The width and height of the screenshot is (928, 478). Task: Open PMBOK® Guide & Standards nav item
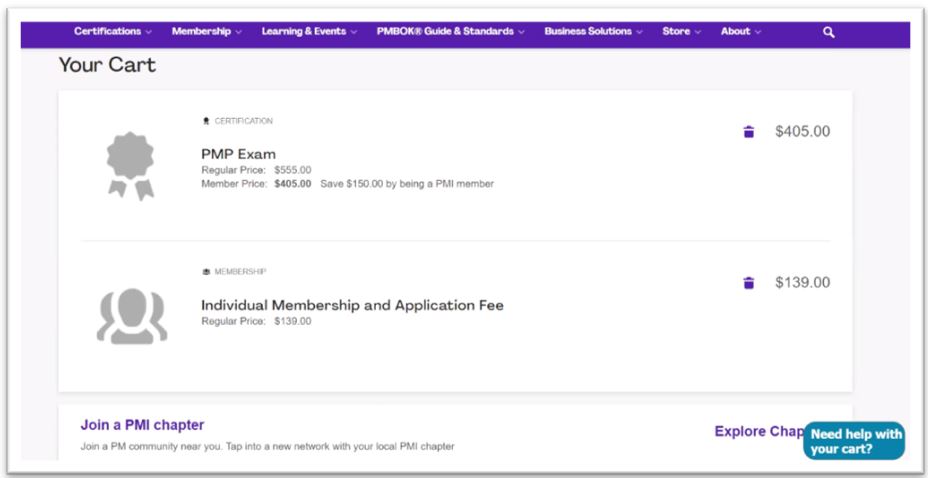[x=445, y=31]
